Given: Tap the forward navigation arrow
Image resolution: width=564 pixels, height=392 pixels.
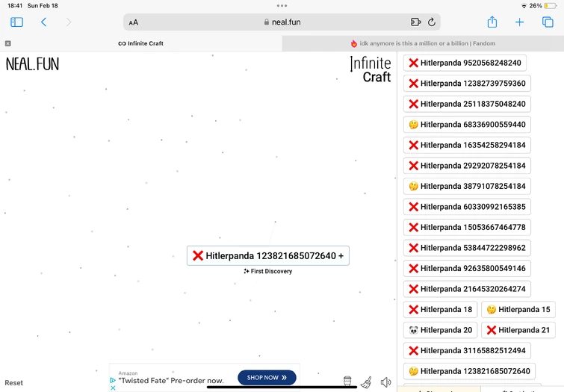Looking at the screenshot, I should [x=69, y=22].
